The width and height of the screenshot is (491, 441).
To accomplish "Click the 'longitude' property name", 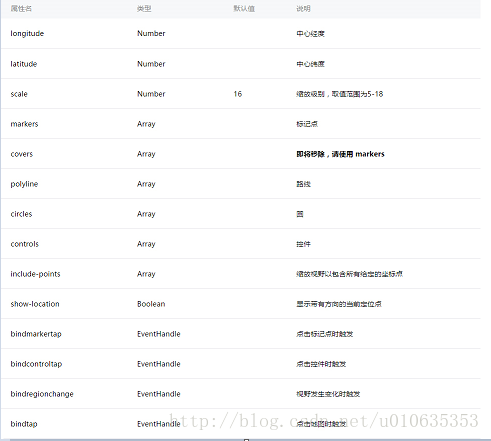I will [27, 34].
